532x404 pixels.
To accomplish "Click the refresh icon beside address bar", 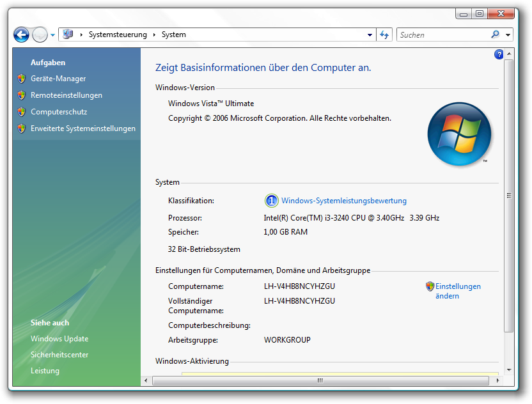I will [384, 35].
